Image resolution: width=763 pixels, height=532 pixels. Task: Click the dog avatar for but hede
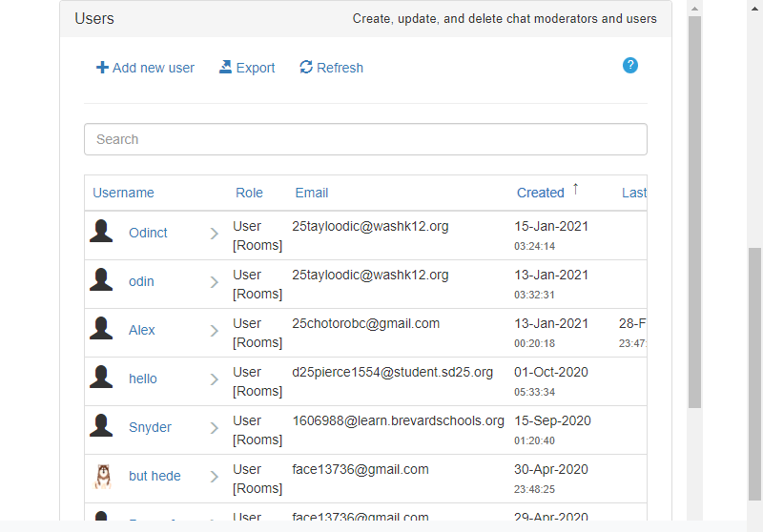pos(102,476)
